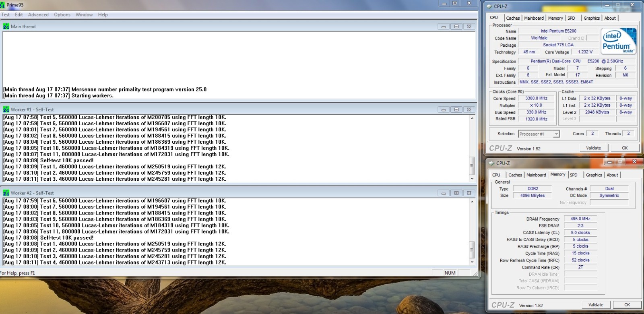Select Memory tab in lower CPU-Z

click(558, 174)
